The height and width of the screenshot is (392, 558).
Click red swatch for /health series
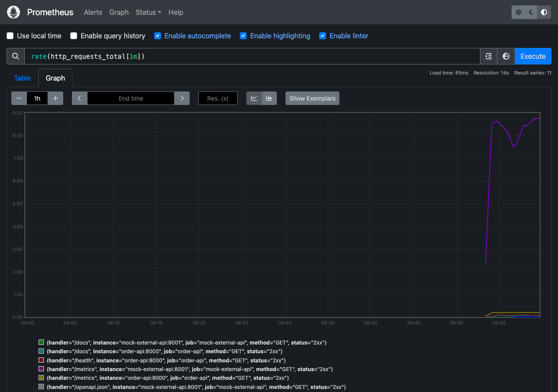pyautogui.click(x=41, y=360)
